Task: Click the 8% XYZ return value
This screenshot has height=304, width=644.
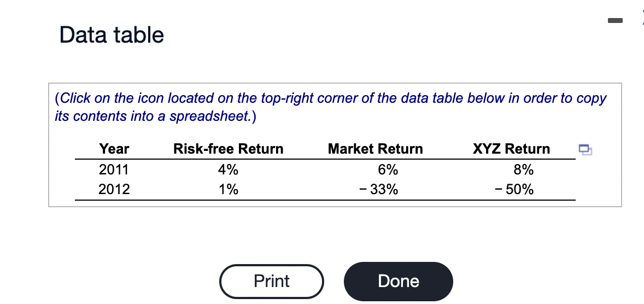Action: tap(524, 169)
